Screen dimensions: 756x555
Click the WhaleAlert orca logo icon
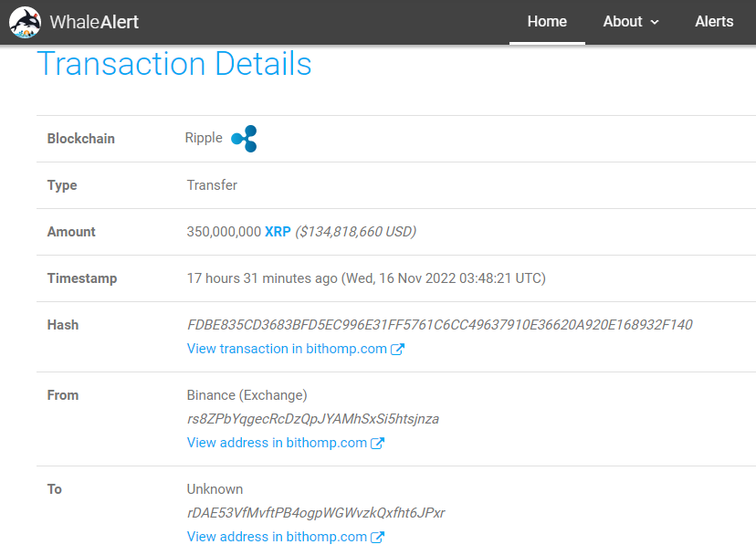tap(25, 22)
